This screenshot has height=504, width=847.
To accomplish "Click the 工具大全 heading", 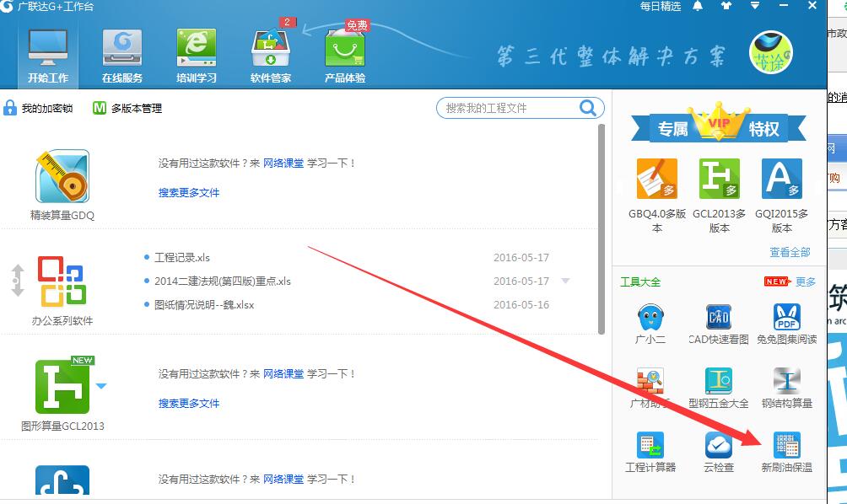I will tap(640, 281).
